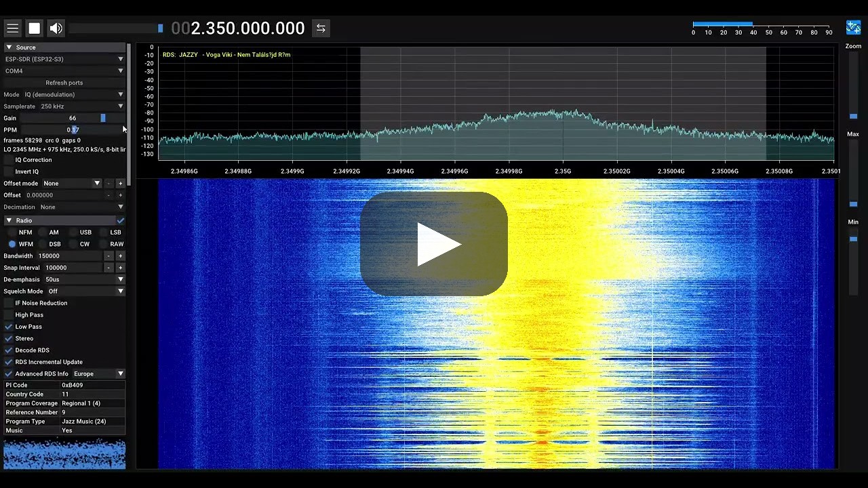Click the Snap Interval value field
The height and width of the screenshot is (488, 868).
pyautogui.click(x=73, y=268)
